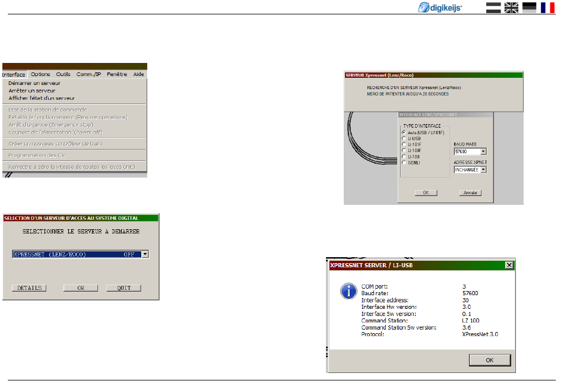Click the 'Interface Hw version:' label
This screenshot has width=564, height=392.
pyautogui.click(x=389, y=307)
